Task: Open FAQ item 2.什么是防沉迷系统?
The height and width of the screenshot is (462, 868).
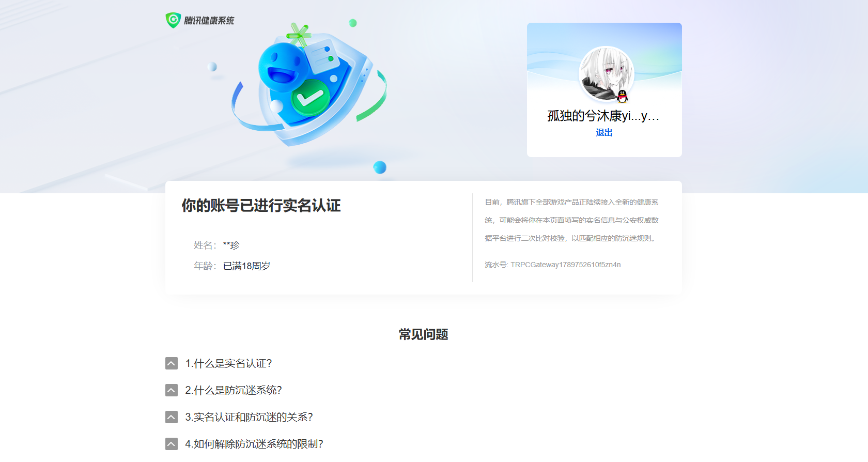Action: (x=234, y=390)
